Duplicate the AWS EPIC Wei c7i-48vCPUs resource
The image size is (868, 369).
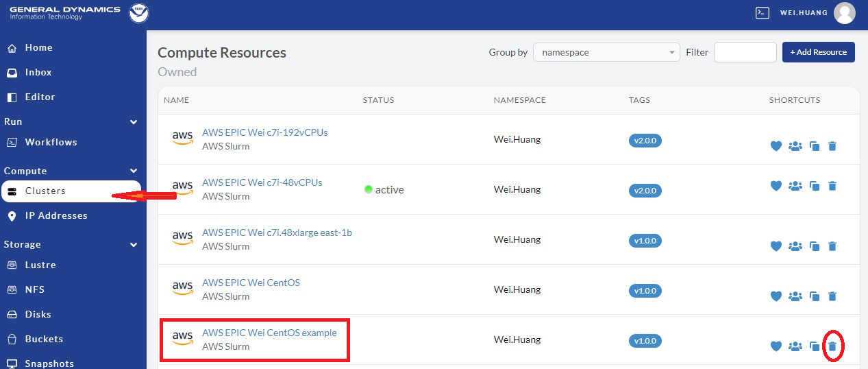pyautogui.click(x=815, y=186)
